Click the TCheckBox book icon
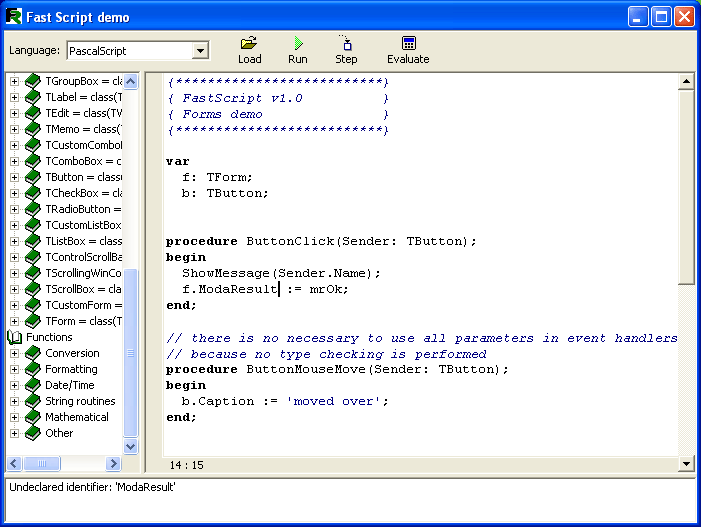The width and height of the screenshot is (701, 527). 33,194
